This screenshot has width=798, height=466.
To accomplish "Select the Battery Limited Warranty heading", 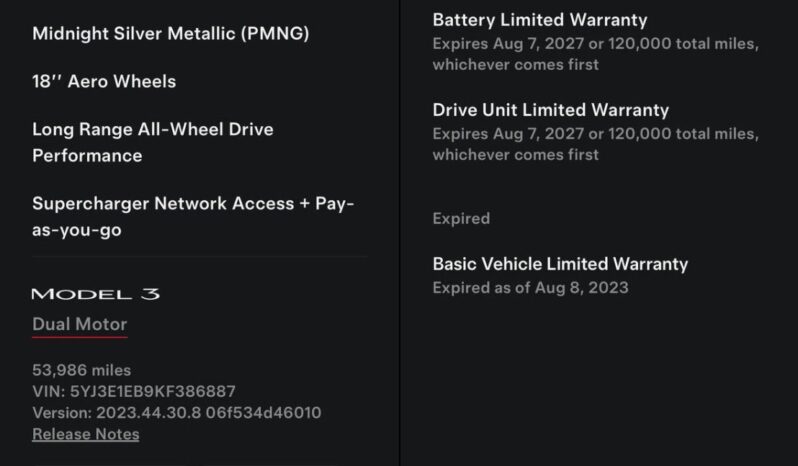I will [539, 19].
